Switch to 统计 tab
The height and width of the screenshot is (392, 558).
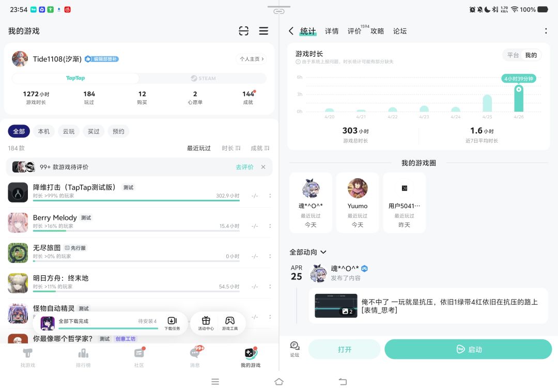pos(308,32)
